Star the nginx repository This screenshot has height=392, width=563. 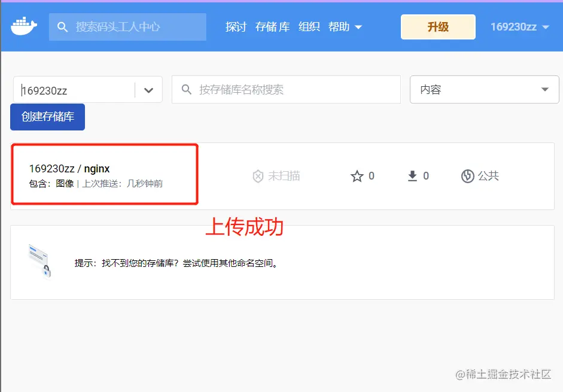coord(357,176)
